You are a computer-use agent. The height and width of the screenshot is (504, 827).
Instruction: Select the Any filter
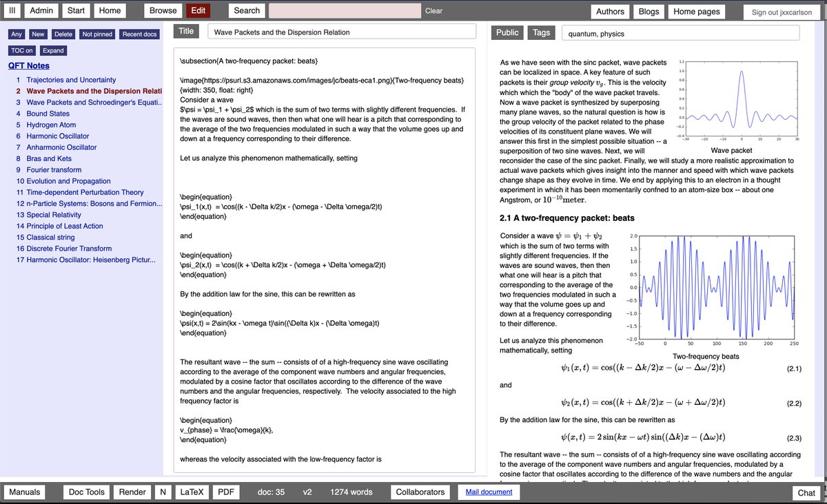tap(17, 34)
